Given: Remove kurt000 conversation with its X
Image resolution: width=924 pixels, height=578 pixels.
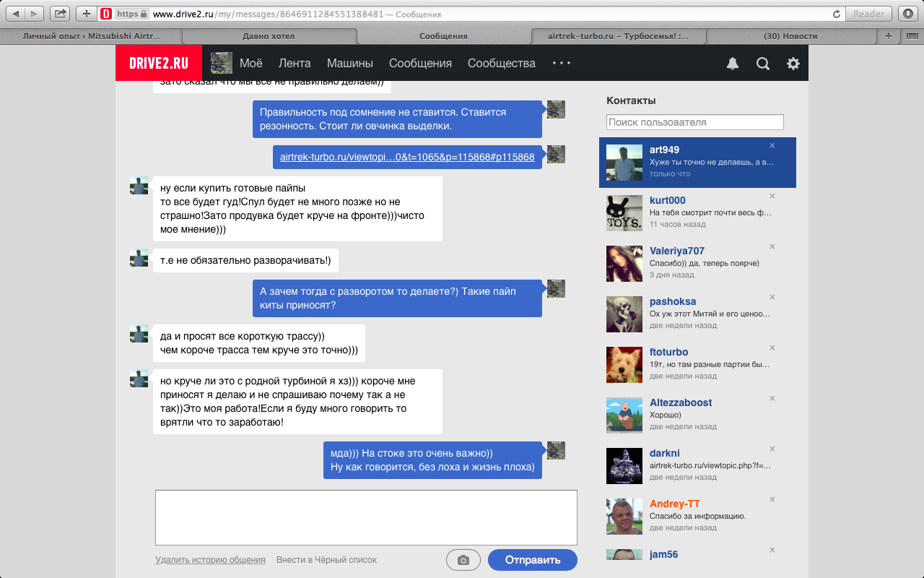Looking at the screenshot, I should [x=772, y=197].
